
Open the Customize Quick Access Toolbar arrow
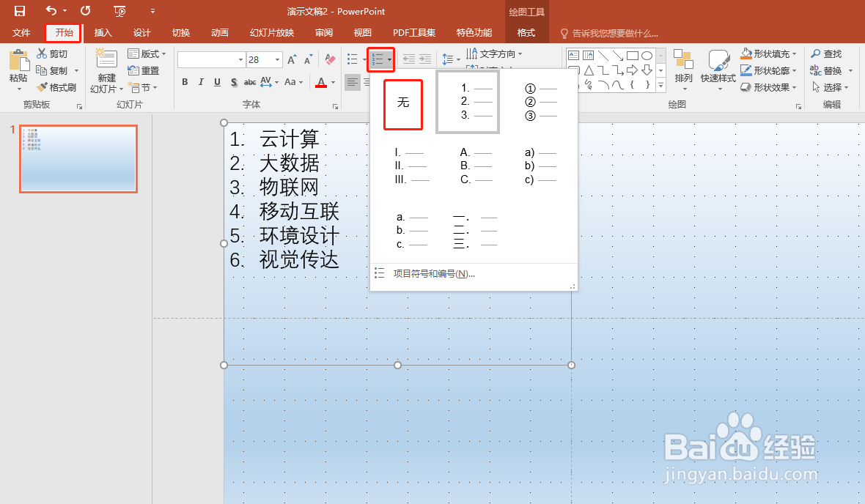(x=152, y=11)
